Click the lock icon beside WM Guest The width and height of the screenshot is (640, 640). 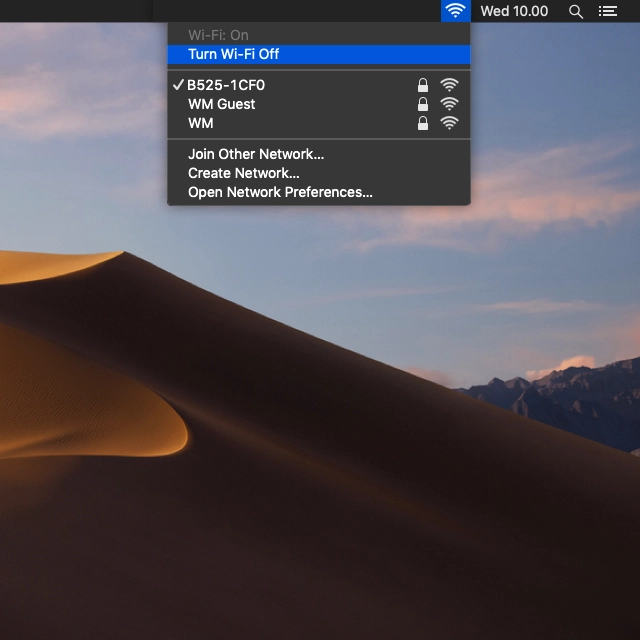click(423, 104)
